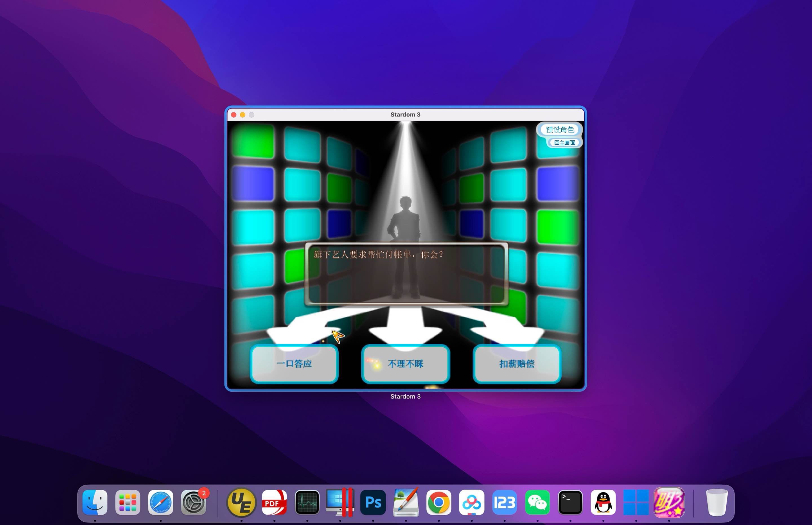Screen dimensions: 812x525
Task: Close the Stardom 3 window
Action: point(233,115)
